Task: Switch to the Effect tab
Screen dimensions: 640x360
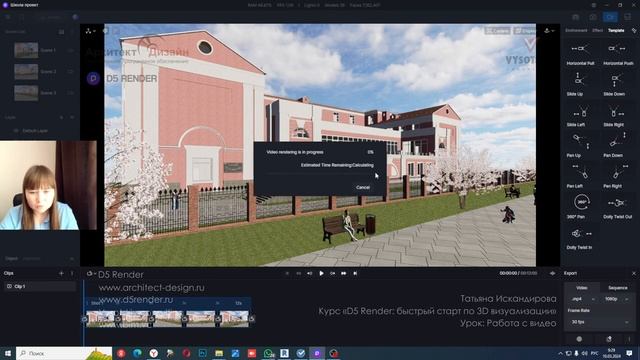Action: click(x=598, y=31)
